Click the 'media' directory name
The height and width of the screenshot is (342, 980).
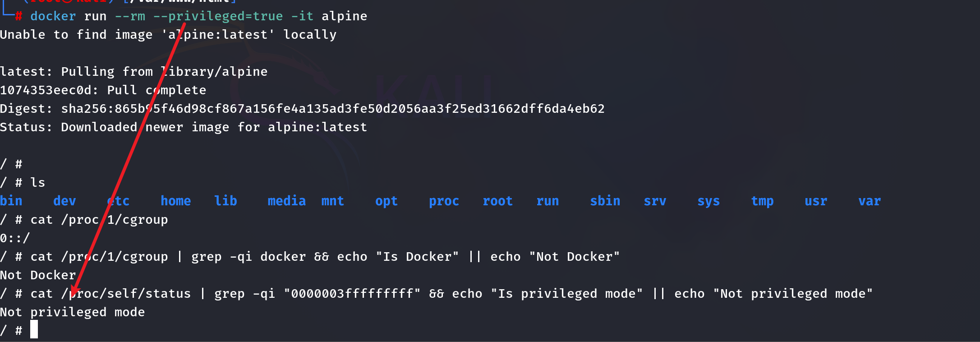(x=286, y=201)
